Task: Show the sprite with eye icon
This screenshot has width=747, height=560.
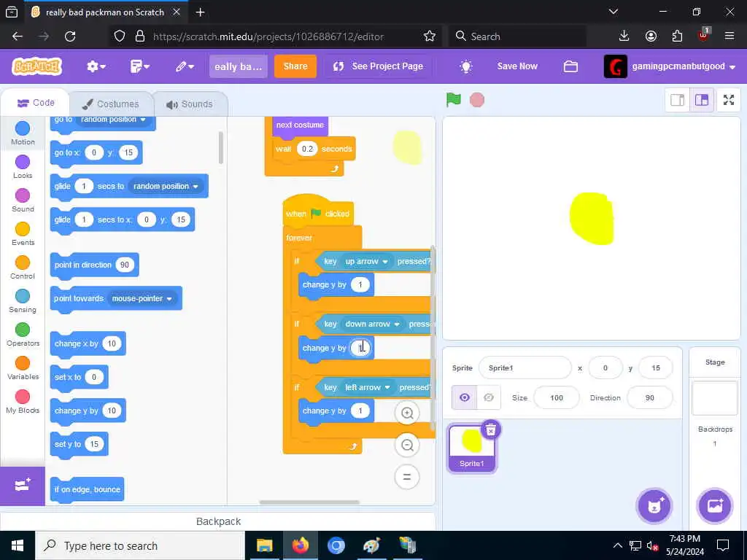Action: coord(465,397)
